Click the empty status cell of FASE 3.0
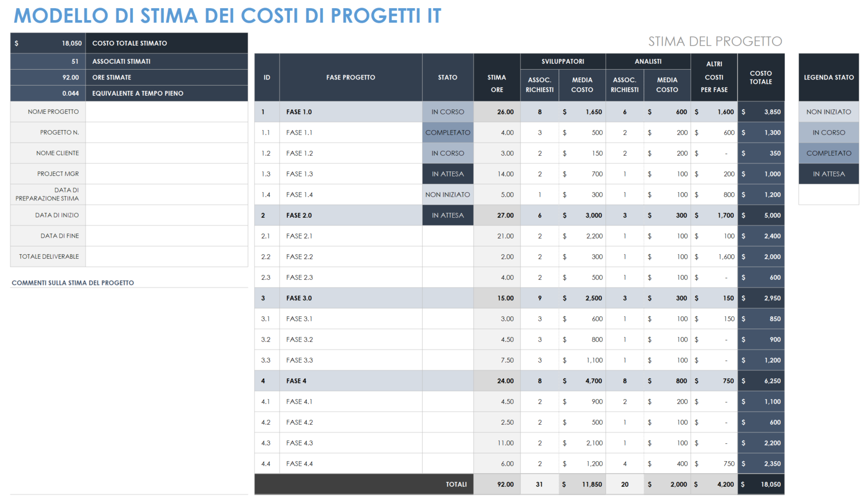The image size is (868, 501). point(448,298)
